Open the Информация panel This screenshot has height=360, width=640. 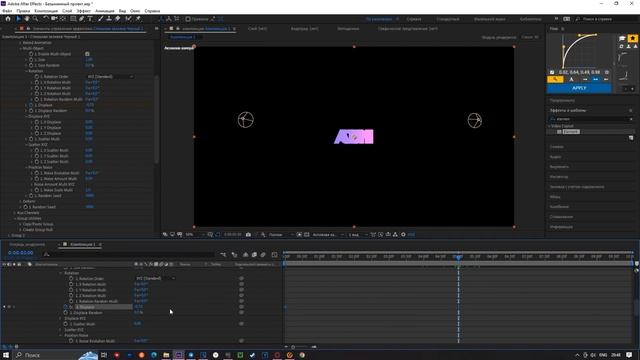561,227
